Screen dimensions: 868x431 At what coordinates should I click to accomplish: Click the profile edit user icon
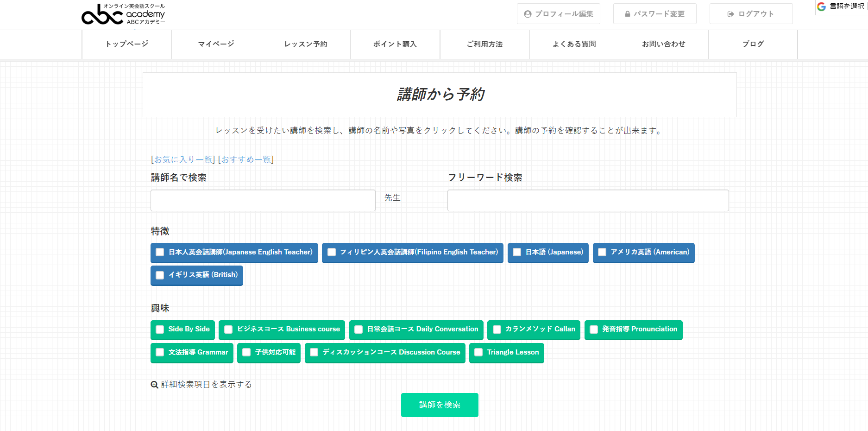point(528,14)
